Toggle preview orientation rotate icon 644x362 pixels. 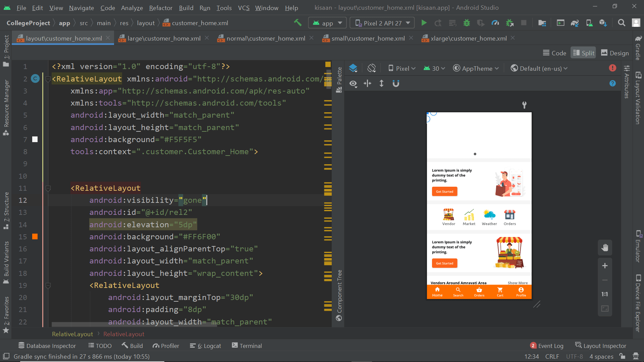pyautogui.click(x=371, y=68)
